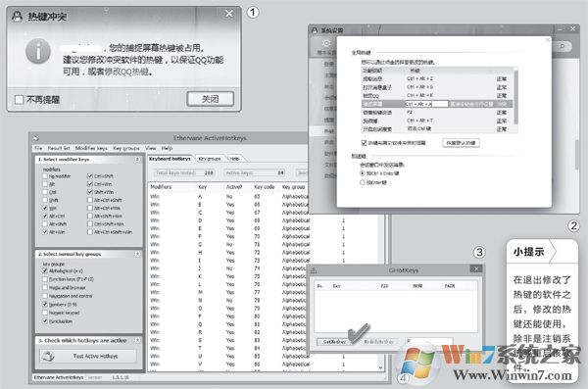Screen dimensions: 588x389
Task: Sort by the Modifiers column header
Action: click(x=161, y=187)
